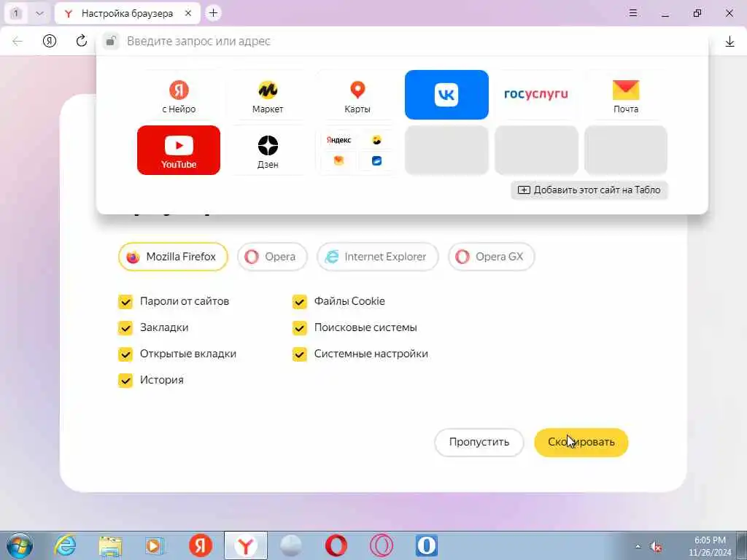
Task: Click the Пропустить button
Action: click(x=479, y=443)
